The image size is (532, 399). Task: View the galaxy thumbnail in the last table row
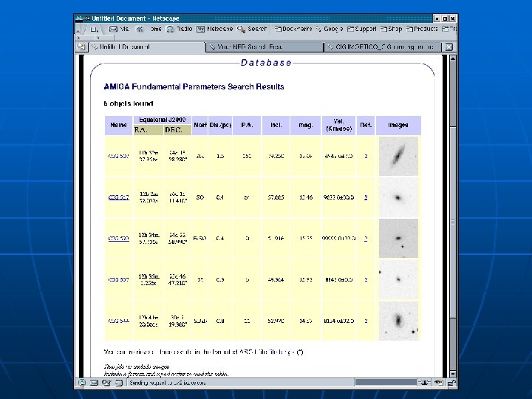coord(398,321)
